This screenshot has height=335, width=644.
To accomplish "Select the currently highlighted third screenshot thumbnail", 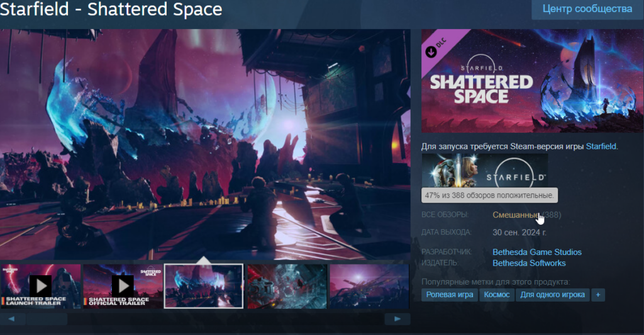I will click(x=204, y=287).
